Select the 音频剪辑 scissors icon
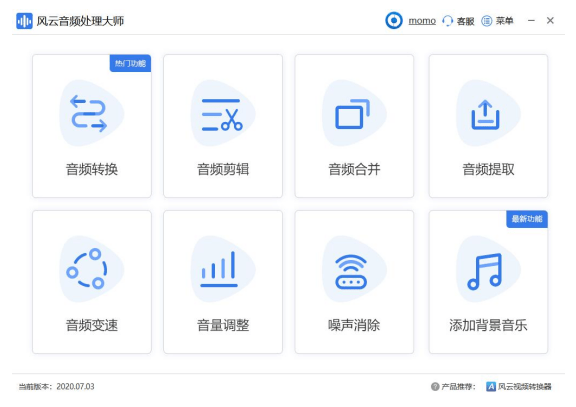This screenshot has width=576, height=407. 222,115
